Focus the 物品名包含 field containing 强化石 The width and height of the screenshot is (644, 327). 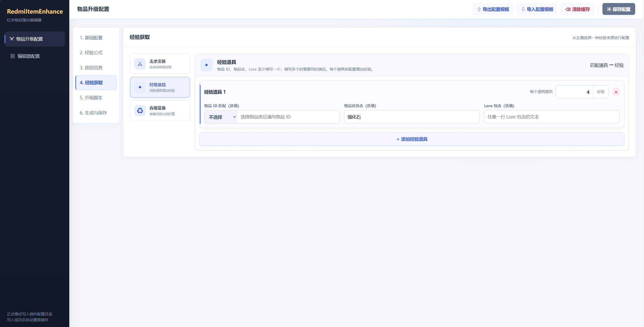412,117
